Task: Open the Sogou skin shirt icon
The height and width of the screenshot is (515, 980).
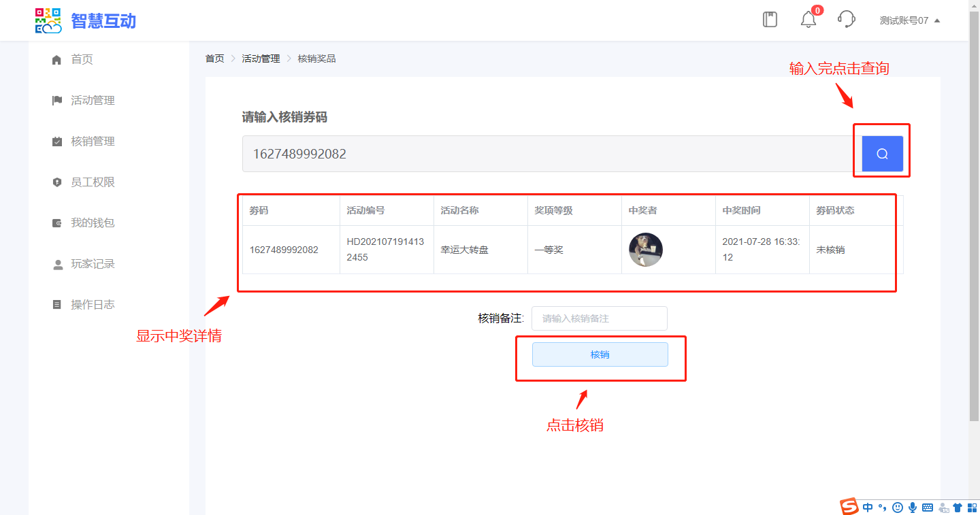Action: (958, 508)
